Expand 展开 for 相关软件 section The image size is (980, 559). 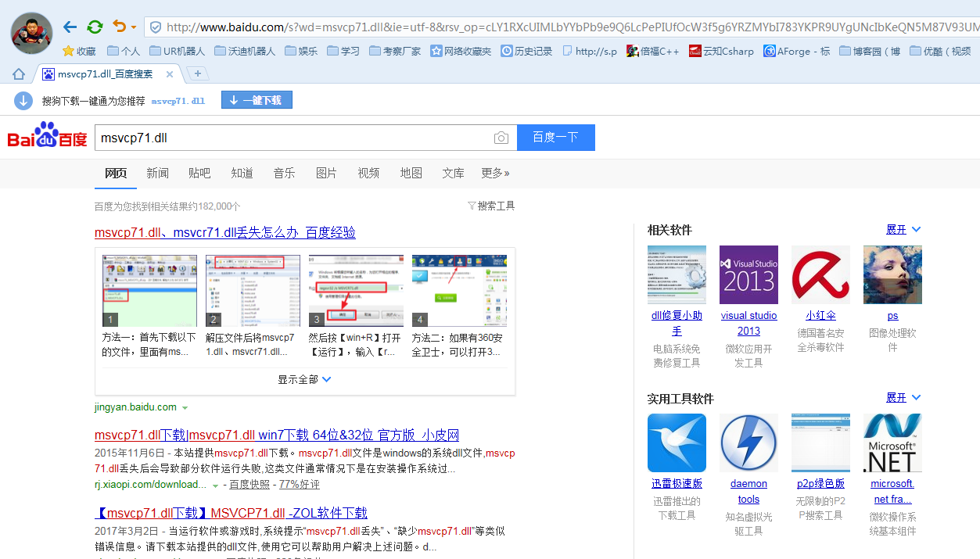(903, 230)
